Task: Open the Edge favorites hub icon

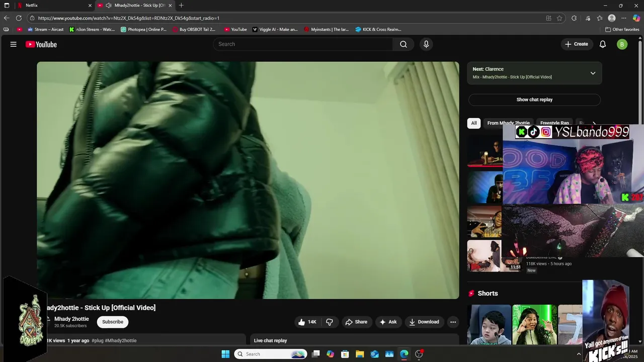Action: click(600, 18)
